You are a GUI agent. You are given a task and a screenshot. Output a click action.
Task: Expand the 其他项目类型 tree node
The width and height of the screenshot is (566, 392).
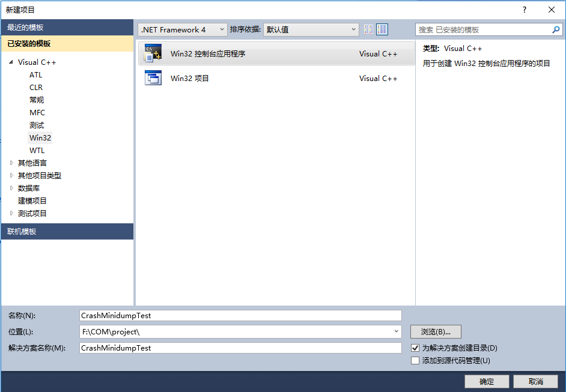(x=11, y=176)
